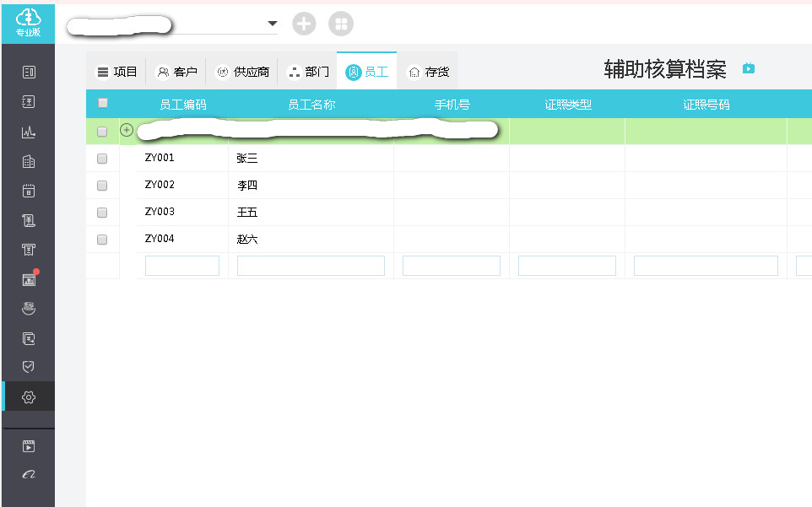Tick the select-all checkbox in header
The height and width of the screenshot is (507, 812).
[x=103, y=104]
